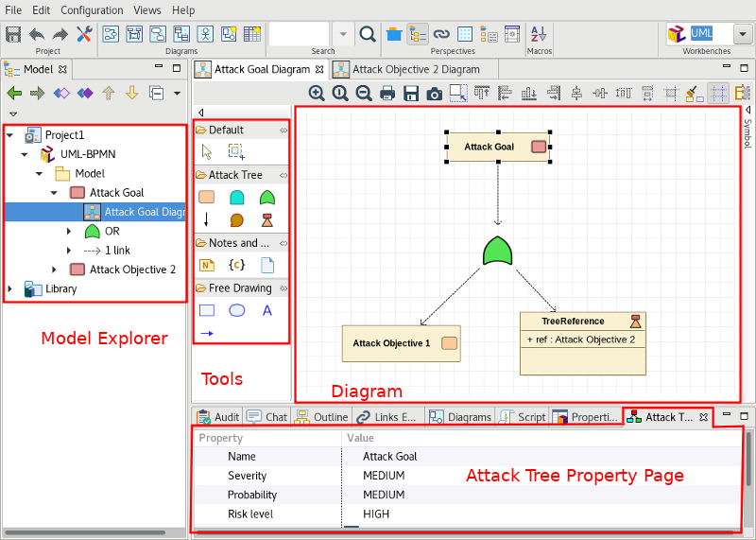Viewport: 756px width, 540px height.
Task: Toggle the diagram grid display button
Action: tap(718, 93)
